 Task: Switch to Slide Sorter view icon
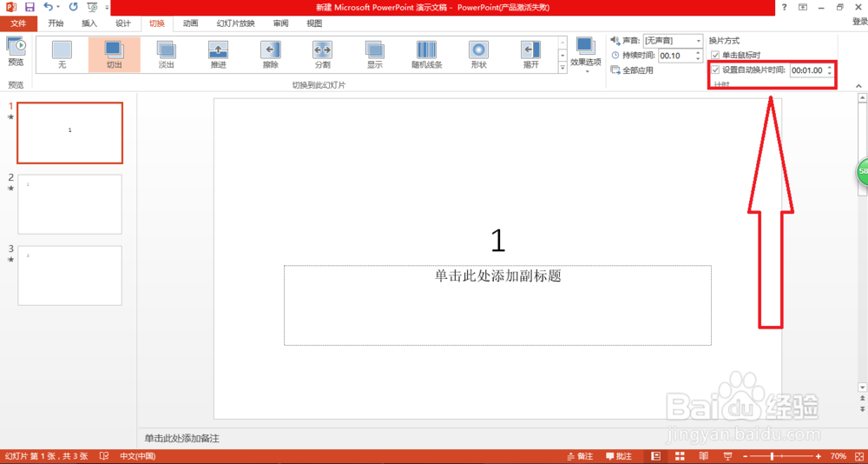680,456
